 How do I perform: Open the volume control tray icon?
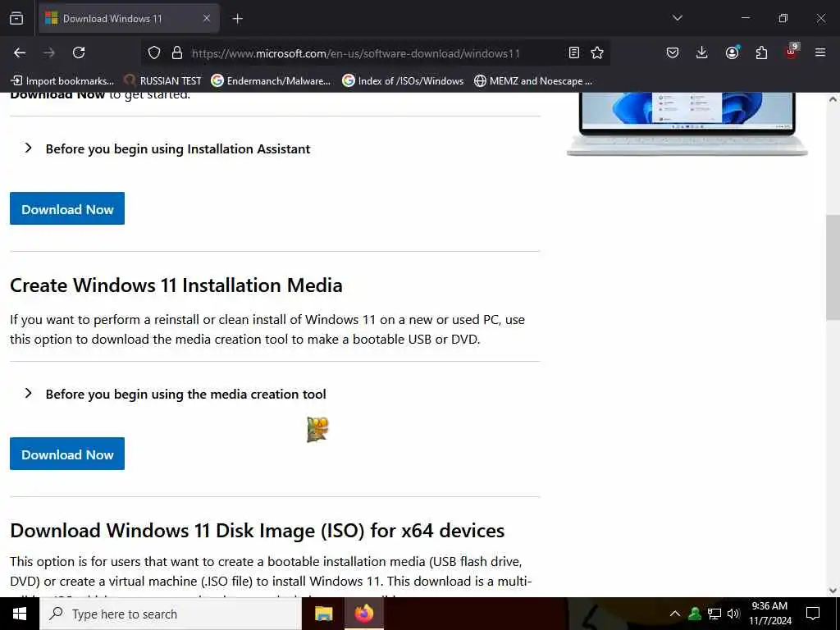tap(733, 614)
